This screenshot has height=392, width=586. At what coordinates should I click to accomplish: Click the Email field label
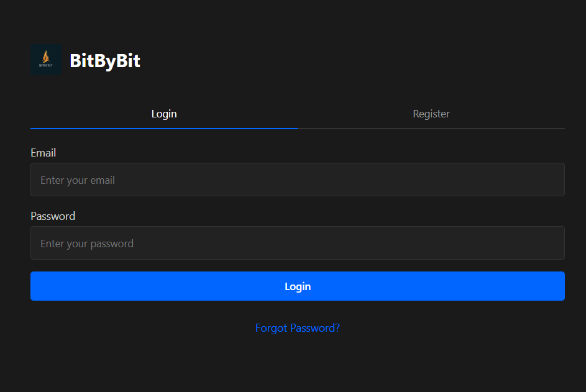point(43,153)
